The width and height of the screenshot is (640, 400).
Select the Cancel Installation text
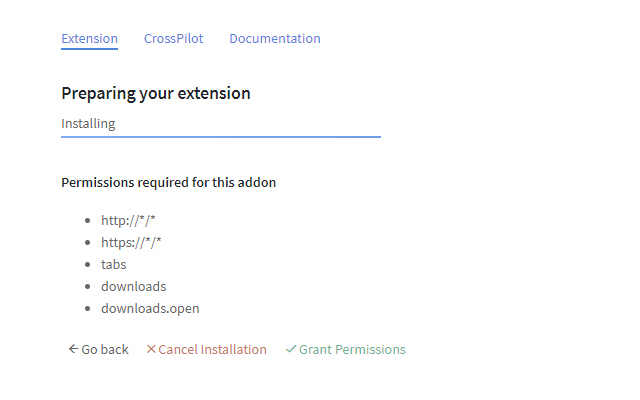(x=212, y=349)
